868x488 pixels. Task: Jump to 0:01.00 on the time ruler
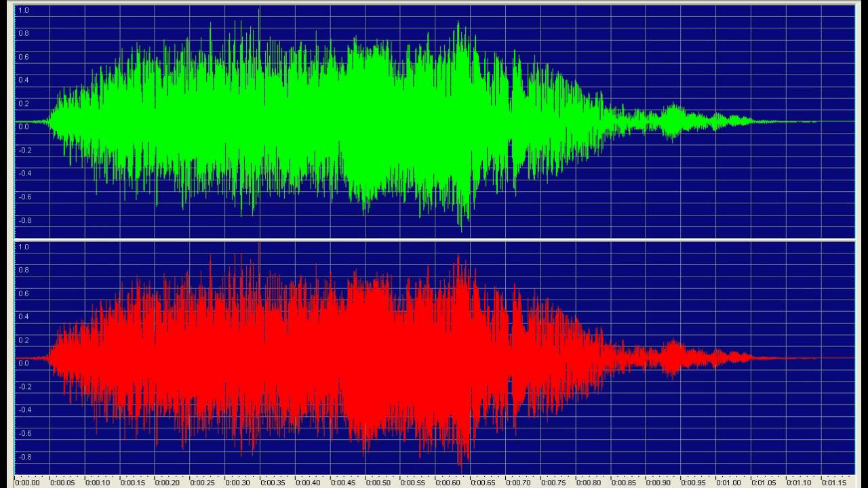(728, 483)
